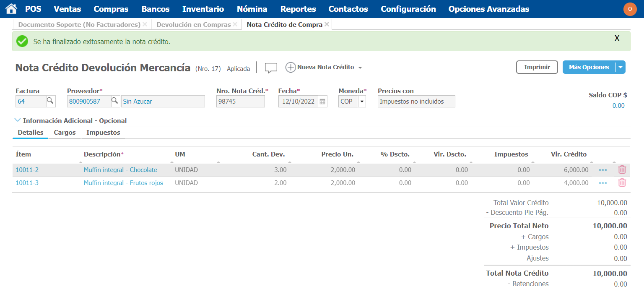
Task: Click the Imprimir button
Action: point(537,67)
